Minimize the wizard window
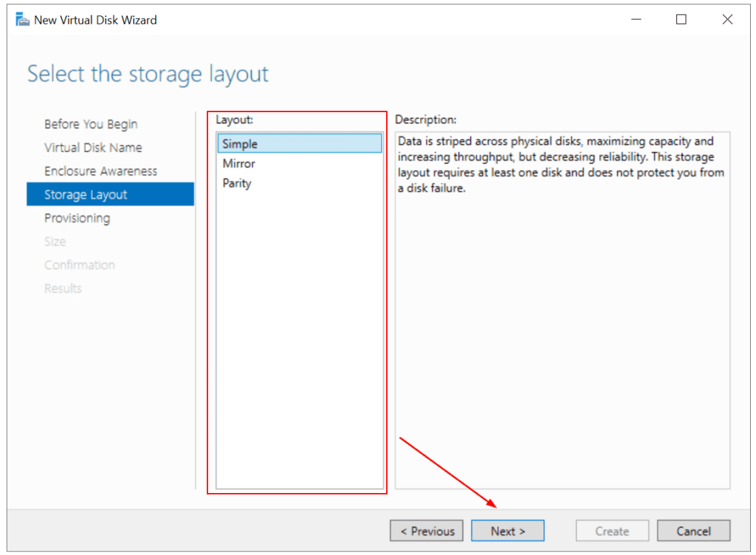The image size is (756, 555). (636, 20)
